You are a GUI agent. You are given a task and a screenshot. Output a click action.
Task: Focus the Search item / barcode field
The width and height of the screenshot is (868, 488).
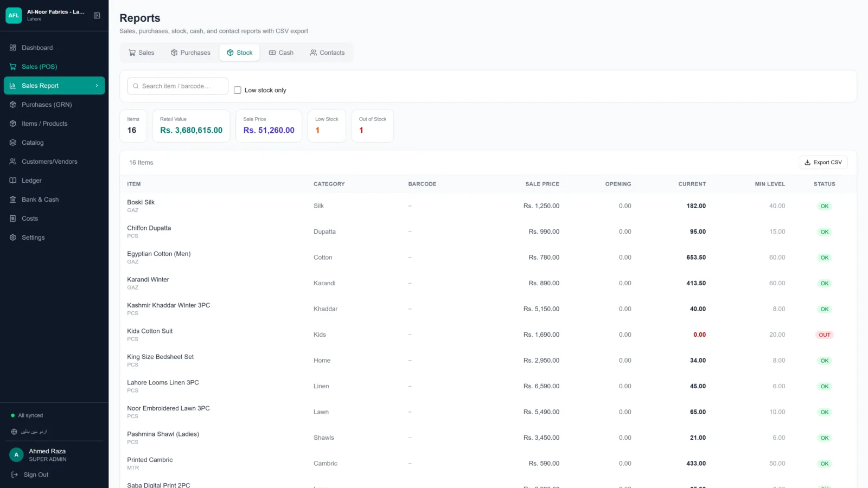[x=177, y=86]
